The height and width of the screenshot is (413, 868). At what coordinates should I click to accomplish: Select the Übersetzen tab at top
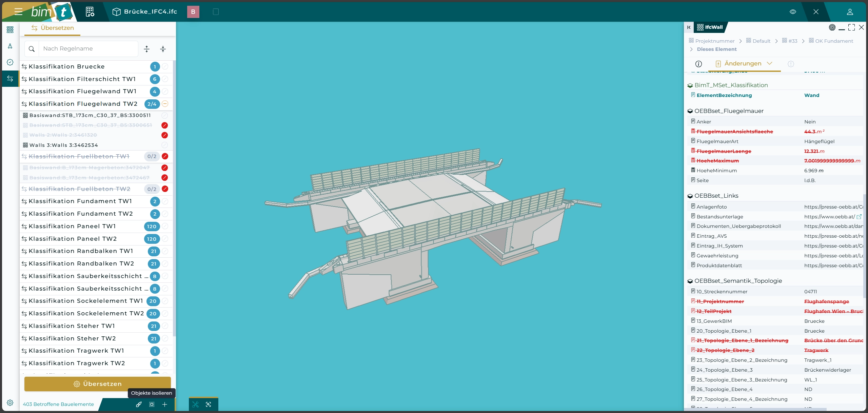53,28
